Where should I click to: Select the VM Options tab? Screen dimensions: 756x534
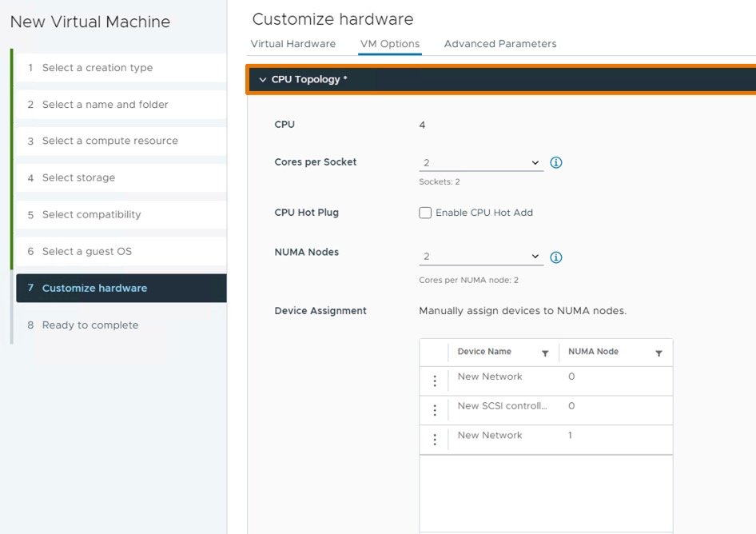[390, 44]
